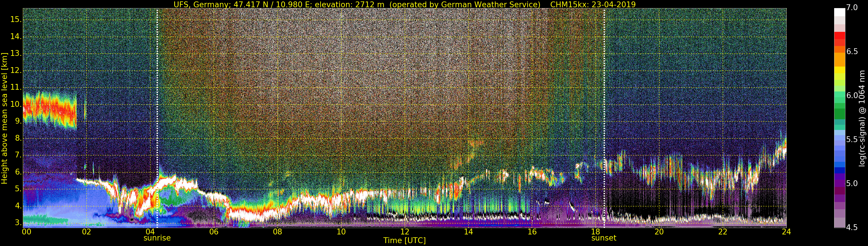The width and height of the screenshot is (868, 246).
Task: Click the height axis tick "12."
Action: point(16,70)
